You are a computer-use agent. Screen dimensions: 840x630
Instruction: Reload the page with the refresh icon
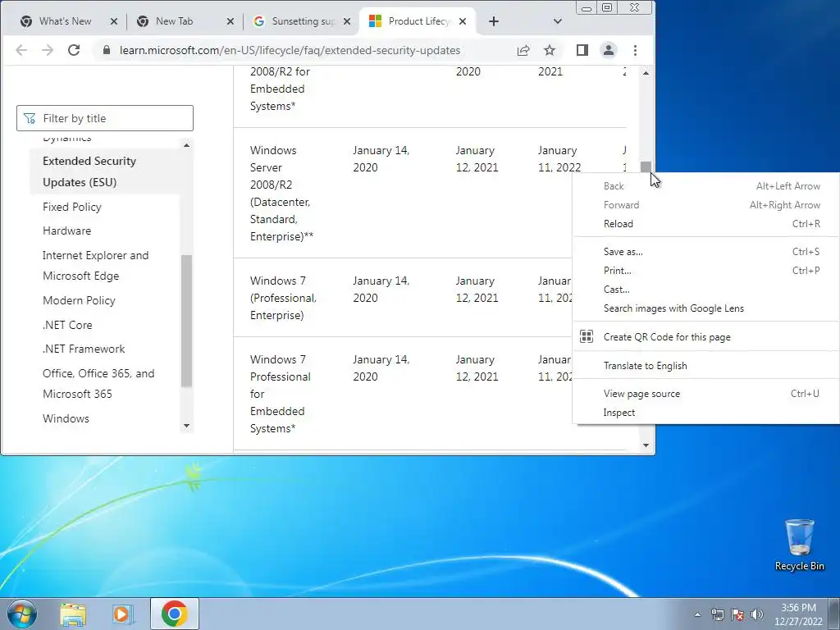tap(74, 50)
